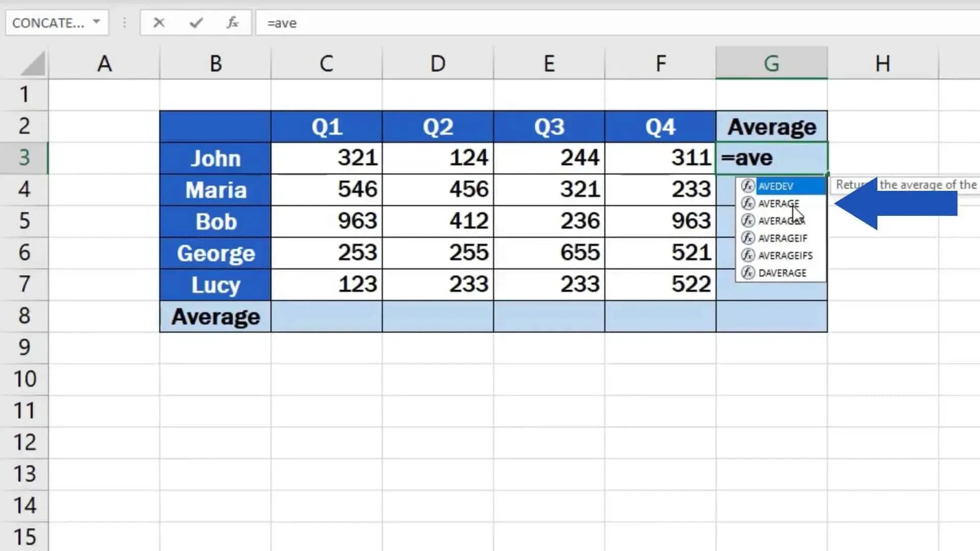Click cell containing John's Q1 value 321
Screen dimensions: 980x551
327,158
